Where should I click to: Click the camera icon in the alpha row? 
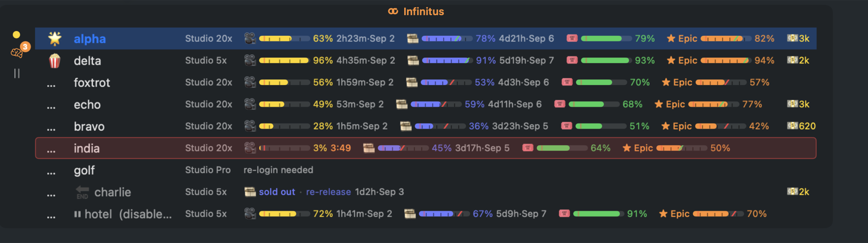click(250, 39)
